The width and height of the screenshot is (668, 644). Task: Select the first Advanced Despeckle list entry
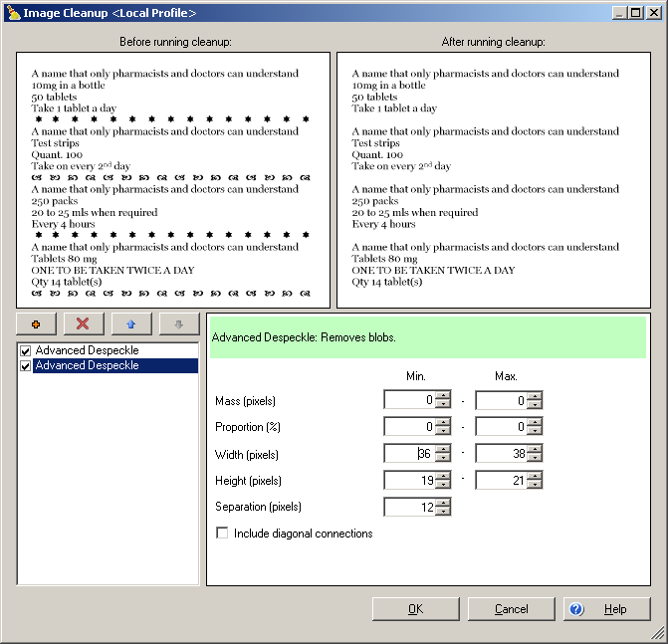click(87, 350)
